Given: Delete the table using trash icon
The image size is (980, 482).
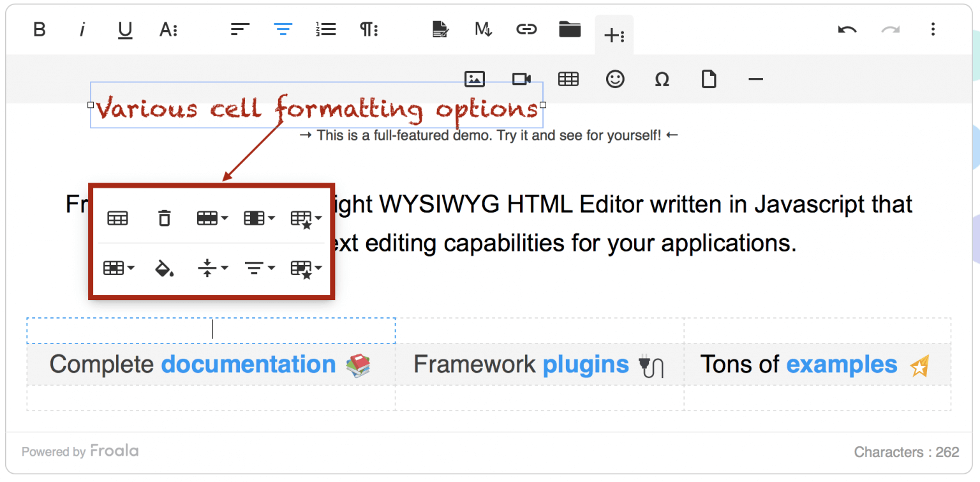Looking at the screenshot, I should pyautogui.click(x=164, y=218).
